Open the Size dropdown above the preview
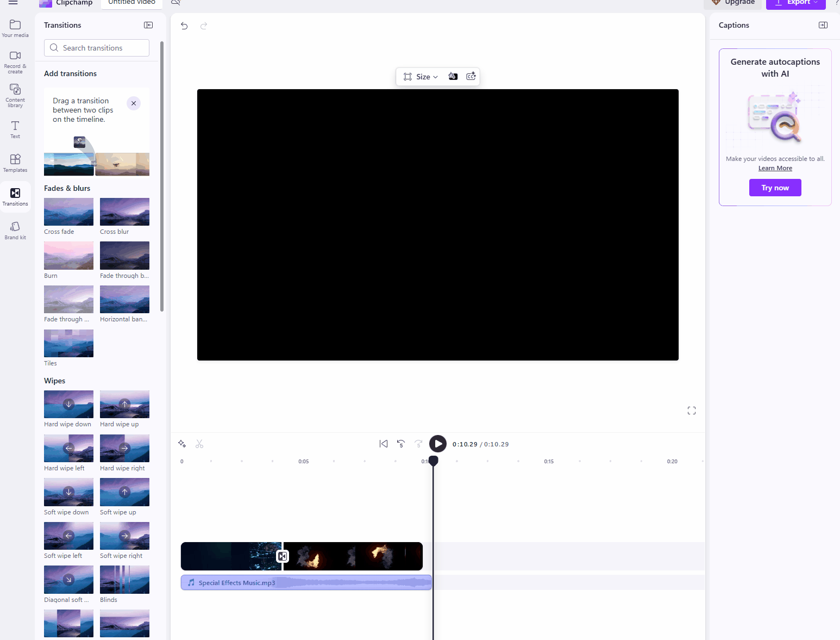Screen dimensions: 840x640 421,76
